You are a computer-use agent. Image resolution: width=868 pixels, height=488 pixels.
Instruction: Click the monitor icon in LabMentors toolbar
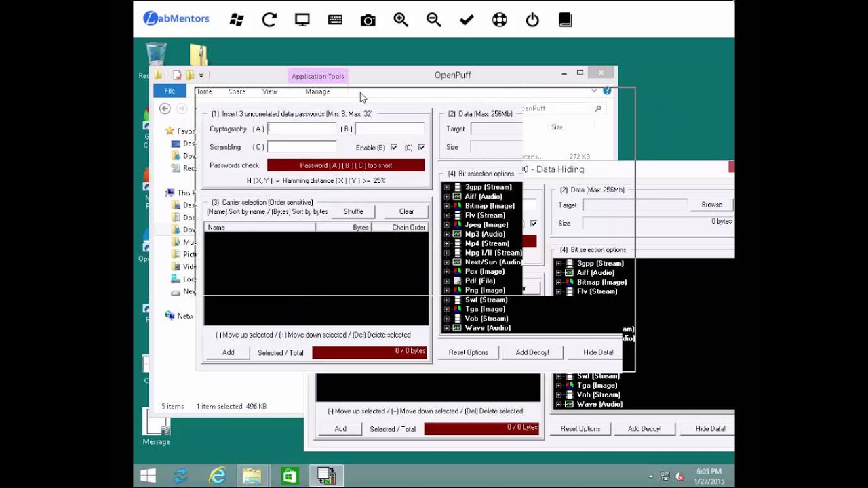pos(302,20)
